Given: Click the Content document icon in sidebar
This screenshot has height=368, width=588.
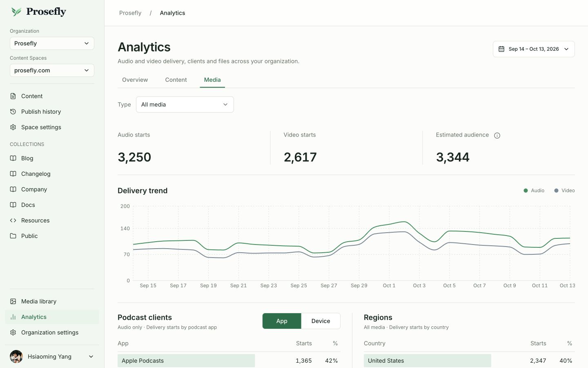Looking at the screenshot, I should tap(13, 96).
